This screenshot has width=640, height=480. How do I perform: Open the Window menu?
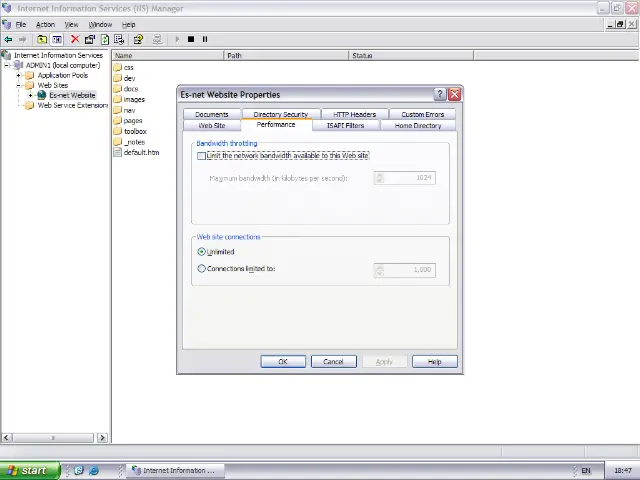(x=100, y=24)
